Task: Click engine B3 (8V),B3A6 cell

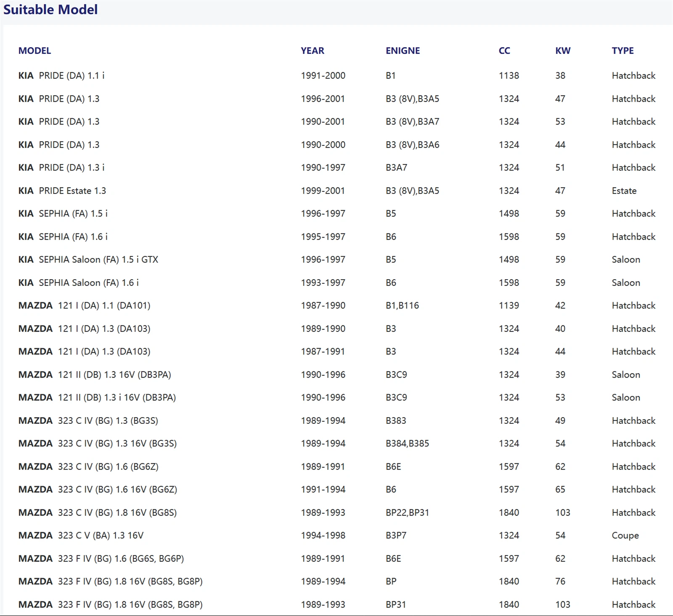Action: 413,145
